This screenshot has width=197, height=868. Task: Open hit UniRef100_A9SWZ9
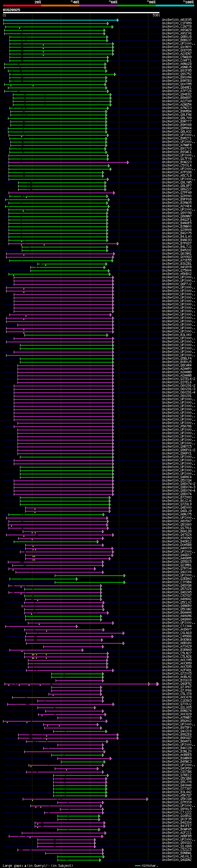coord(177,30)
